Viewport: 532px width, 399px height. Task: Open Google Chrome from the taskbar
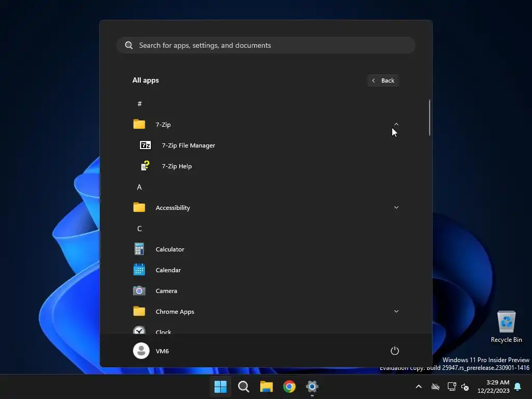pyautogui.click(x=289, y=387)
